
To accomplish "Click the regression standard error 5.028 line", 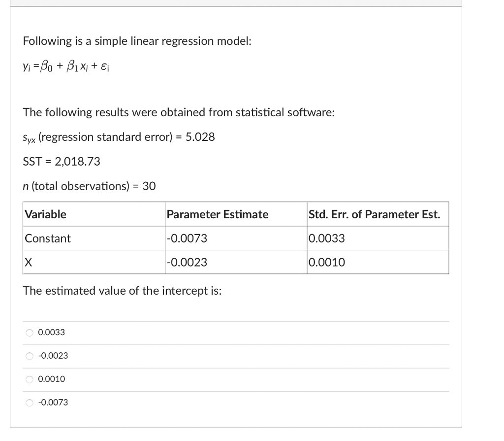I will pos(119,137).
